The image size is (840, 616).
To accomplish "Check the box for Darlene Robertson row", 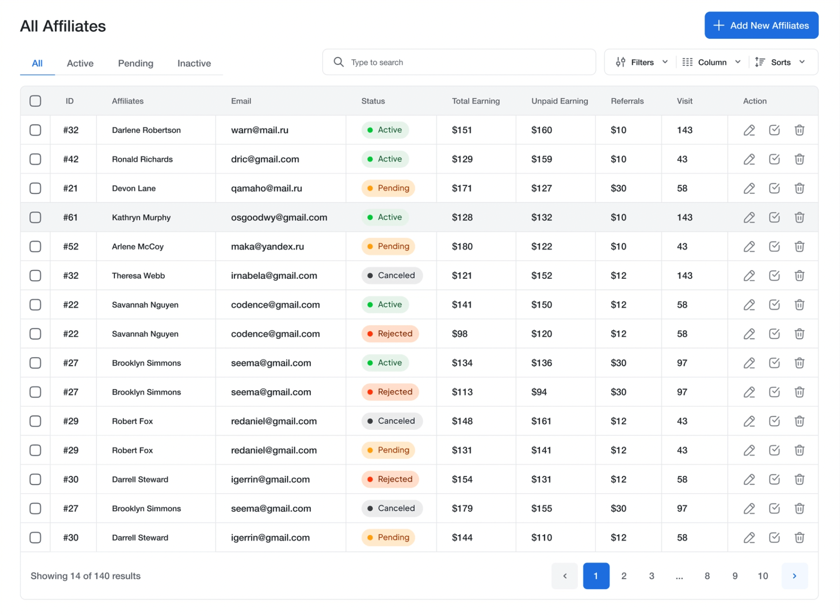I will point(35,130).
